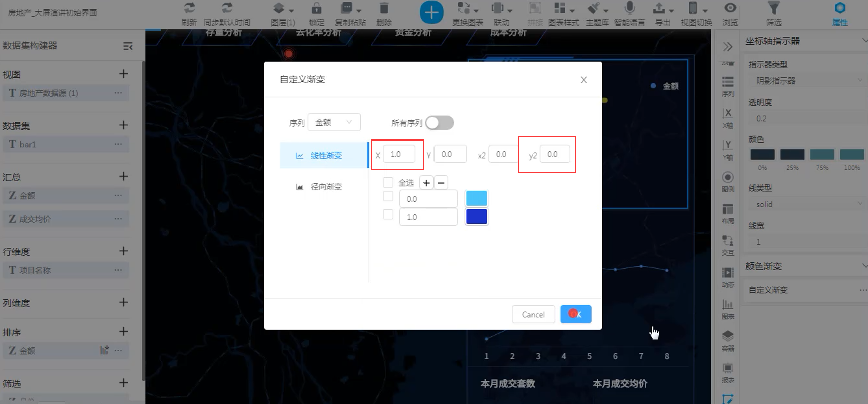
Task: Click the 同步默认时间 sync icon
Action: coord(227,8)
